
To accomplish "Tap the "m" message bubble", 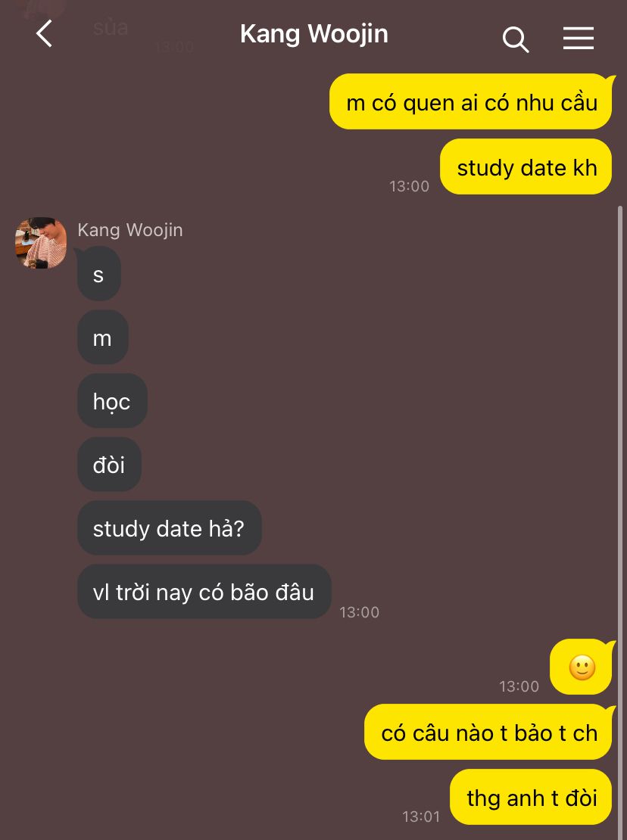I will [x=102, y=338].
